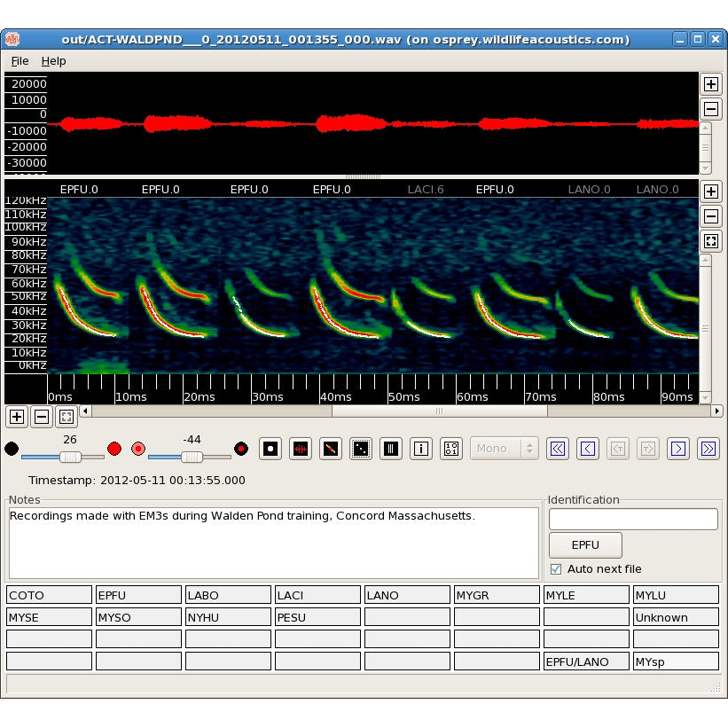Screen dimensions: 728x728
Task: Open the Mono channel dropdown
Action: point(504,449)
